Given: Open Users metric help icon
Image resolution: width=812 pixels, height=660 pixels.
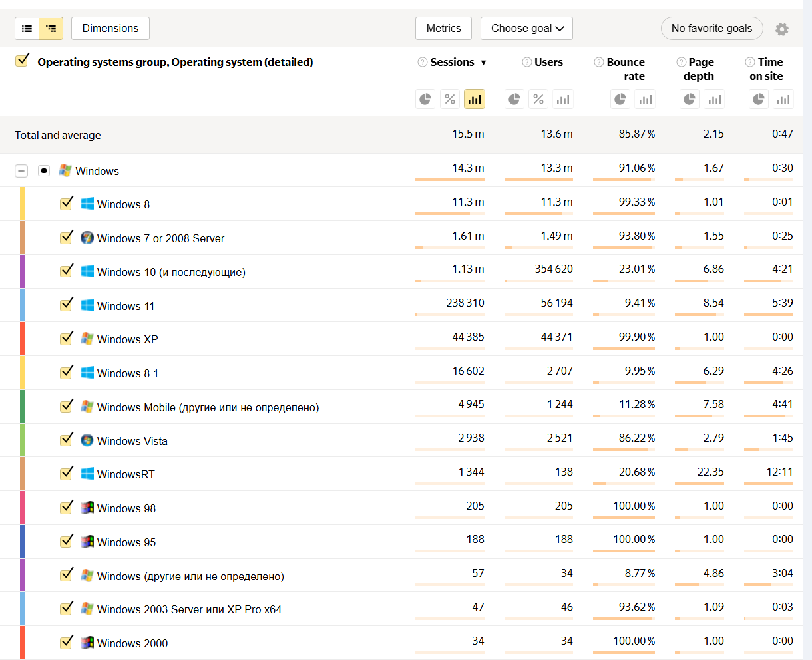Looking at the screenshot, I should [x=527, y=62].
